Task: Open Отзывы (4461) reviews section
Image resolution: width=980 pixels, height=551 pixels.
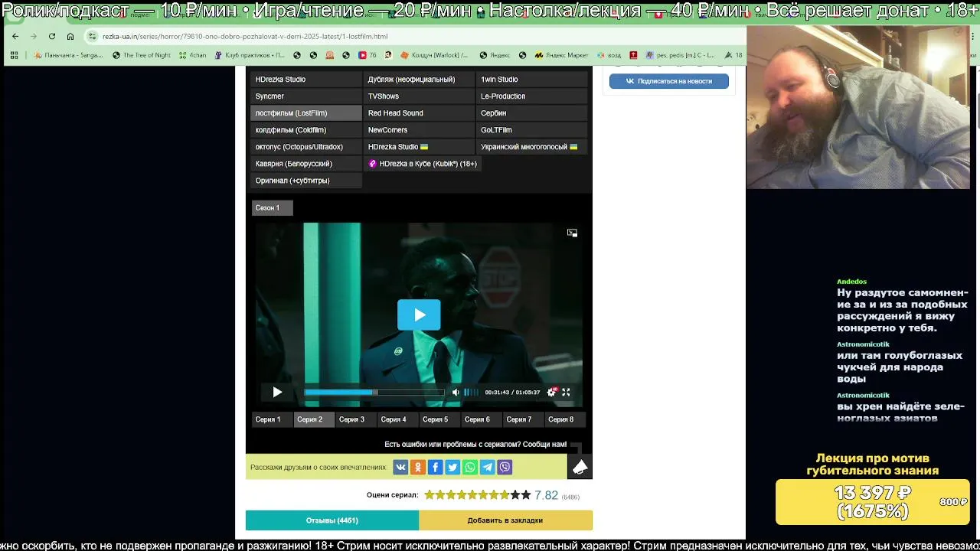Action: 332,520
